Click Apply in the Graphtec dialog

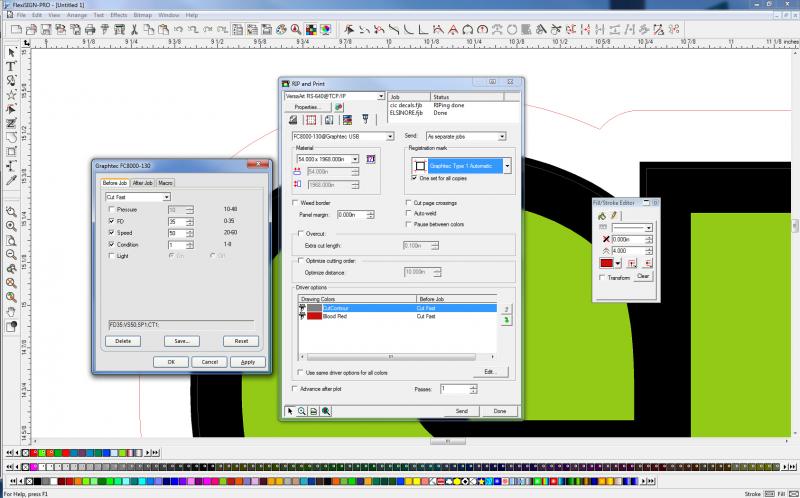pyautogui.click(x=248, y=362)
